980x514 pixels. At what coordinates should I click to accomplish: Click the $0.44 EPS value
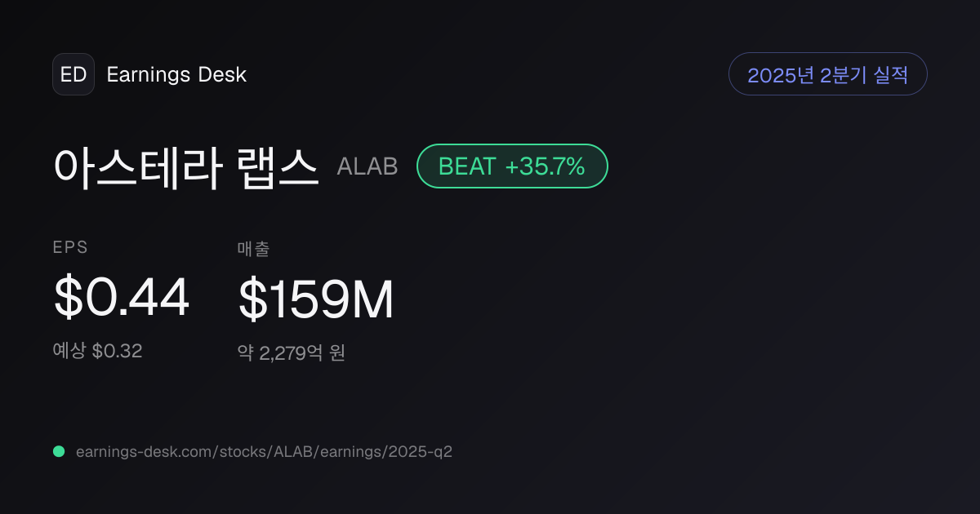pos(122,298)
